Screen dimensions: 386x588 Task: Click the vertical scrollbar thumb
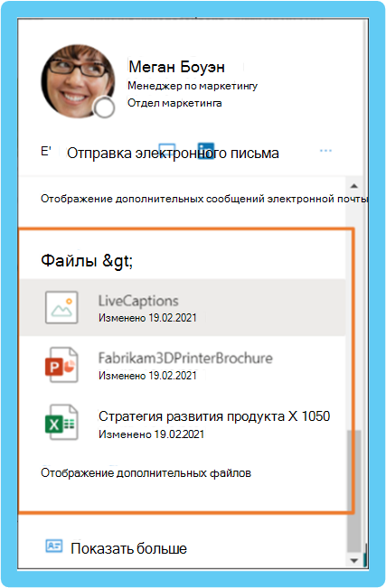pos(353,491)
